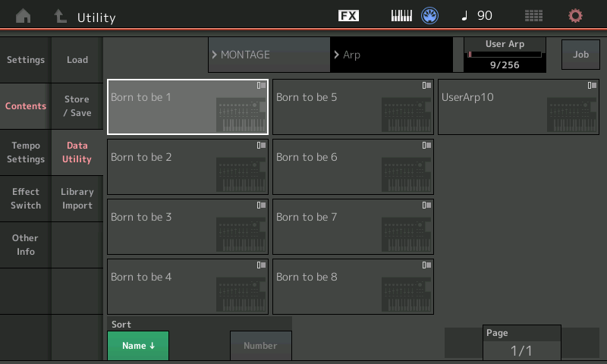Switch sort order to Number

tap(260, 346)
